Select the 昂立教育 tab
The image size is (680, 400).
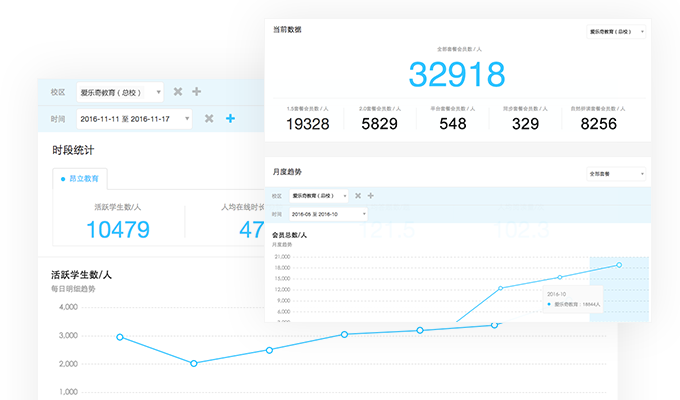click(x=79, y=178)
